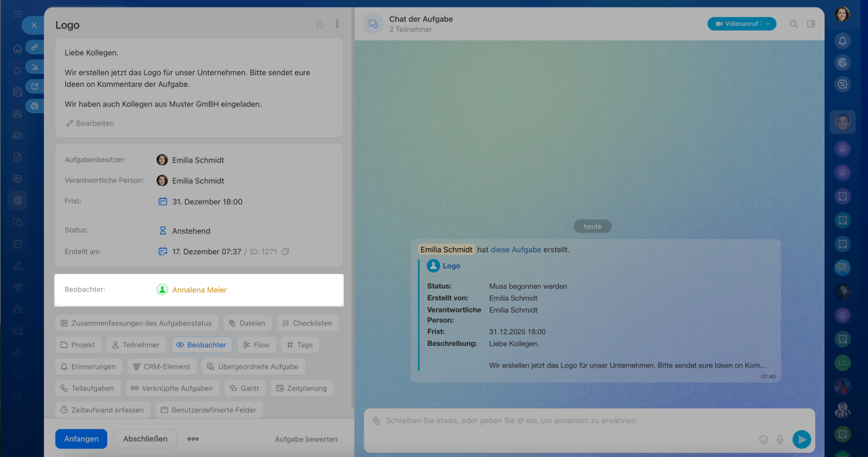Open the shopping cart icon in left navigation
This screenshot has width=868, height=457.
tap(18, 374)
